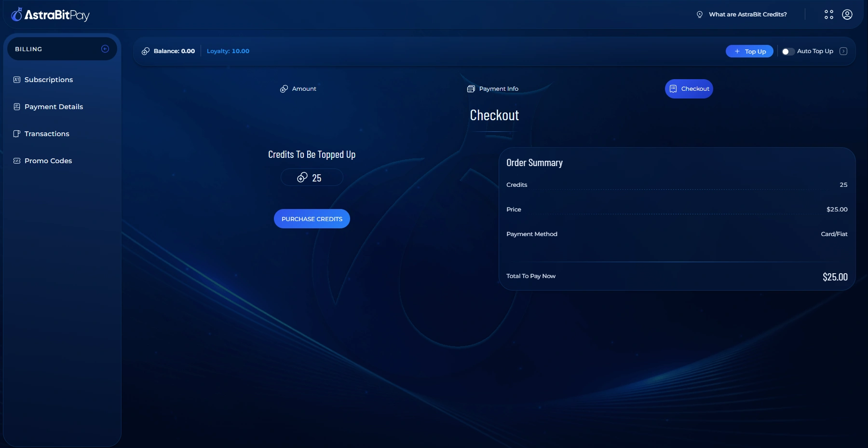Click the Credits label in summary

click(x=517, y=185)
